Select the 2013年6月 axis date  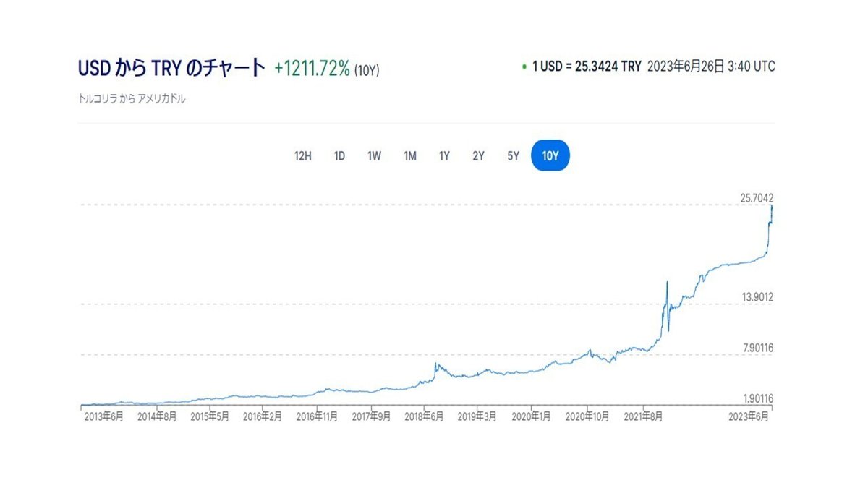(x=103, y=416)
